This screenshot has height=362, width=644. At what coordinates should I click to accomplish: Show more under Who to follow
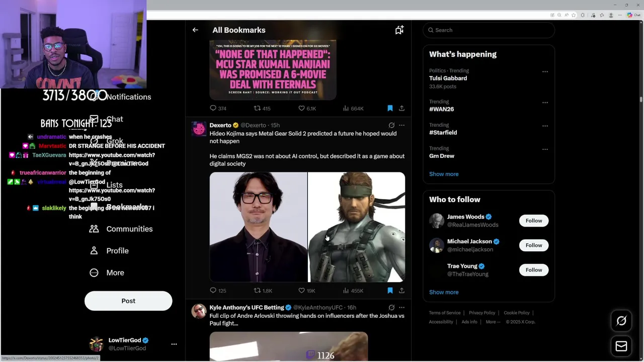click(444, 292)
